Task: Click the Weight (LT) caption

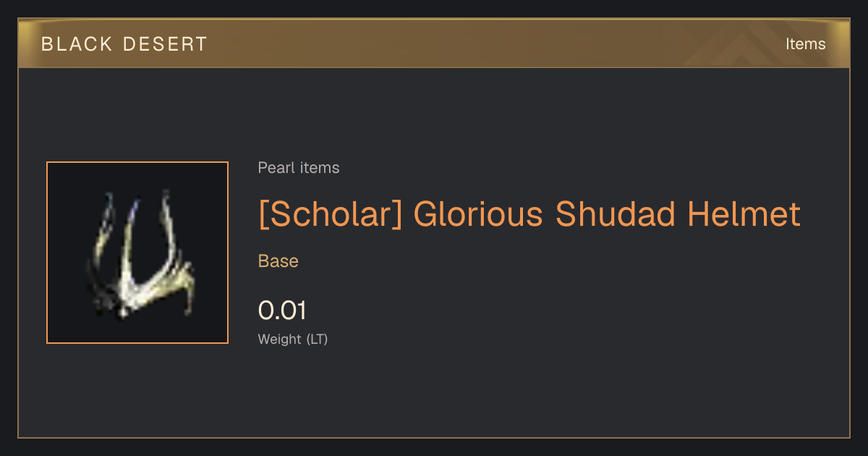Action: (x=293, y=339)
